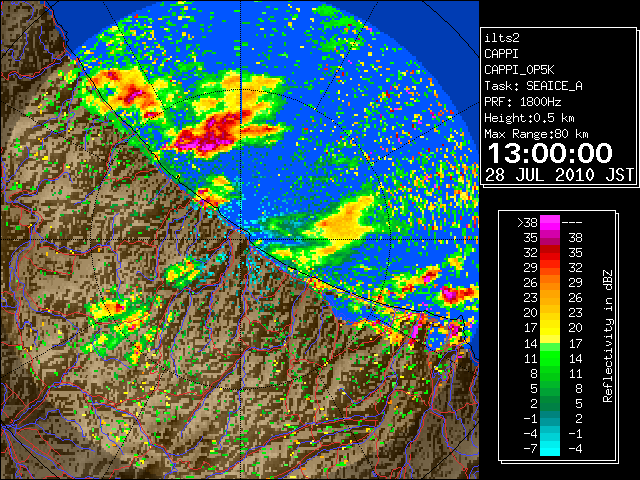Click the '-7' legend value
This screenshot has height=480, width=640.
[x=530, y=449]
